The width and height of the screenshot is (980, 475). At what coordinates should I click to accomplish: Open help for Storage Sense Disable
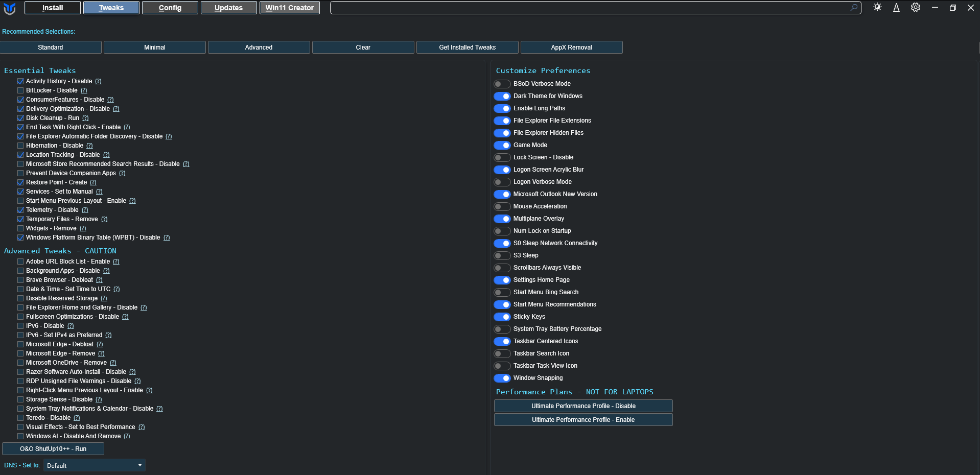pyautogui.click(x=99, y=399)
